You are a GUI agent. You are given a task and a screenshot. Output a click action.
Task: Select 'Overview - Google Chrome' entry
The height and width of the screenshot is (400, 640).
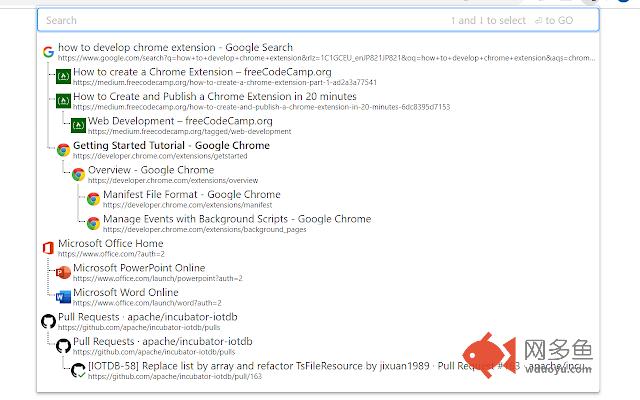click(151, 170)
